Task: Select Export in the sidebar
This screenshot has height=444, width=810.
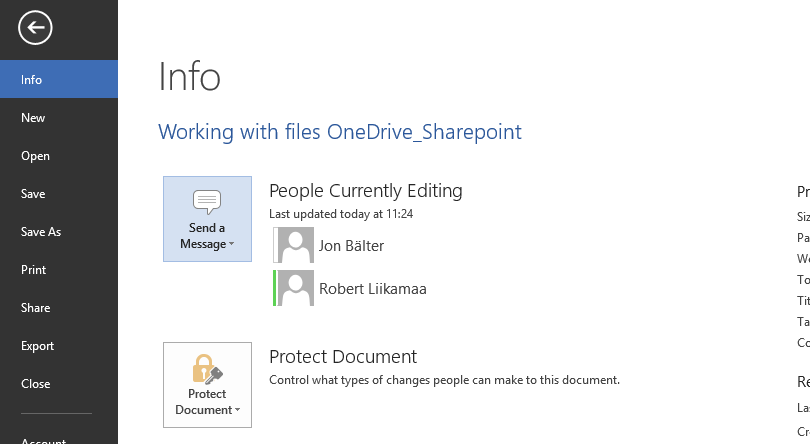Action: coord(59,346)
